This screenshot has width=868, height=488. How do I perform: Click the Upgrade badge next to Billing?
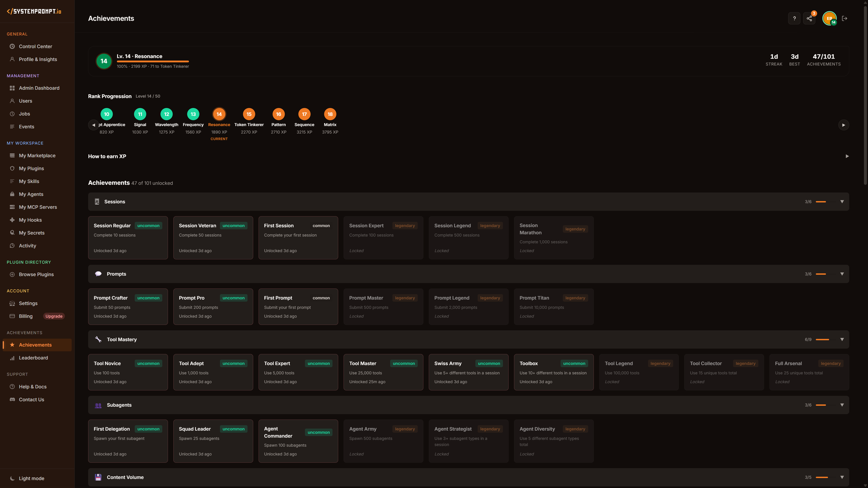pyautogui.click(x=54, y=316)
